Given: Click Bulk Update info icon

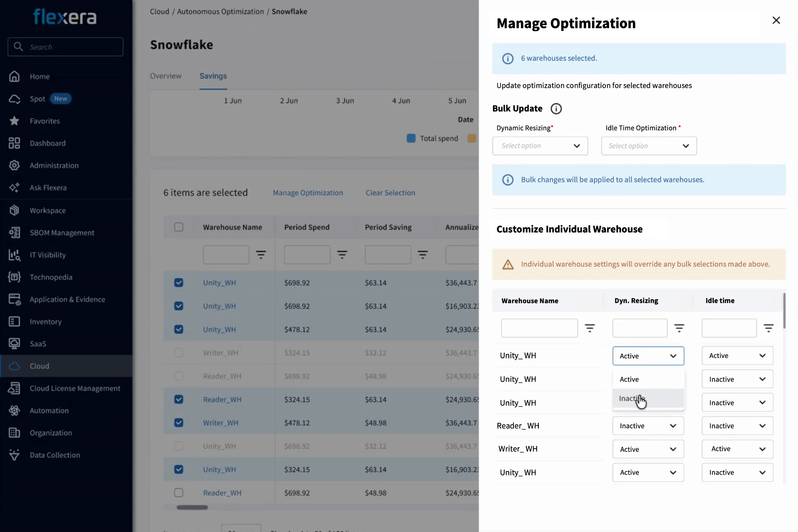Looking at the screenshot, I should 556,109.
